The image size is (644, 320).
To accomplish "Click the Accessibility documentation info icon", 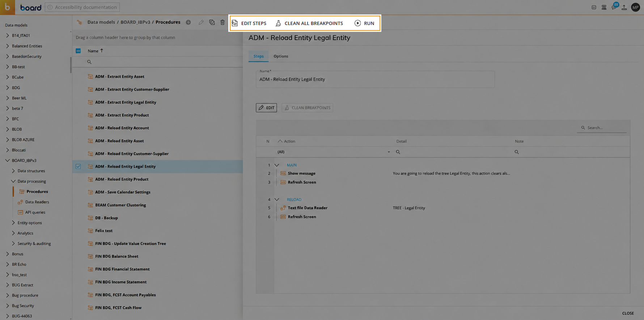I will 50,7.
